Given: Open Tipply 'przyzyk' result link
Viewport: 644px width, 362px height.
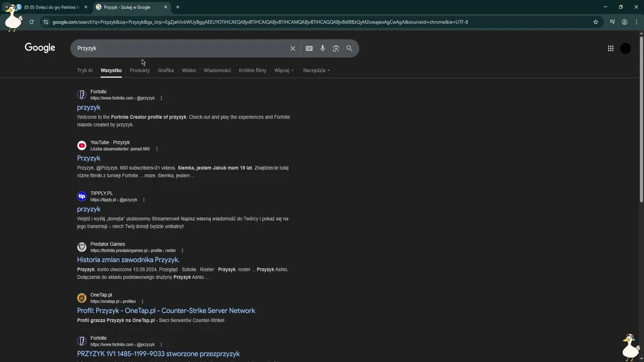Looking at the screenshot, I should (x=89, y=209).
